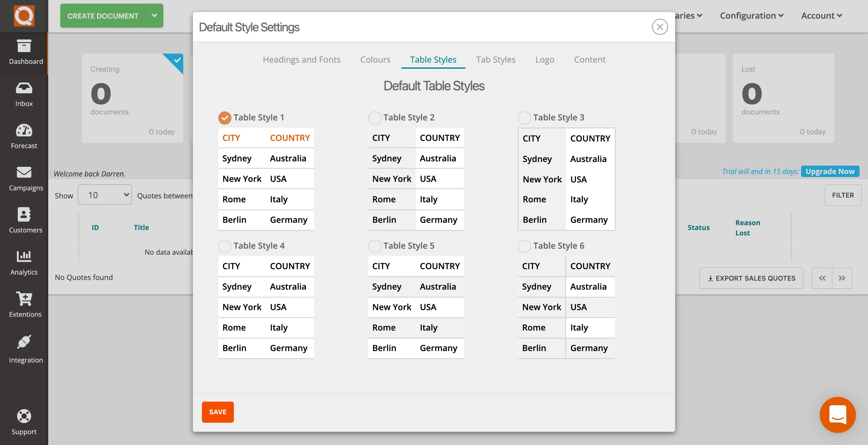Expand the Create Document dropdown arrow
The width and height of the screenshot is (868, 445).
155,15
